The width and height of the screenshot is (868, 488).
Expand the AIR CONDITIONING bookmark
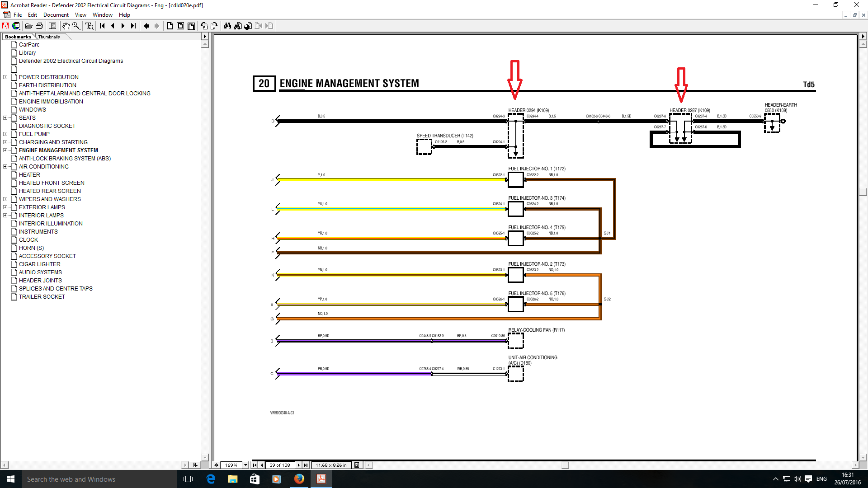(x=5, y=167)
